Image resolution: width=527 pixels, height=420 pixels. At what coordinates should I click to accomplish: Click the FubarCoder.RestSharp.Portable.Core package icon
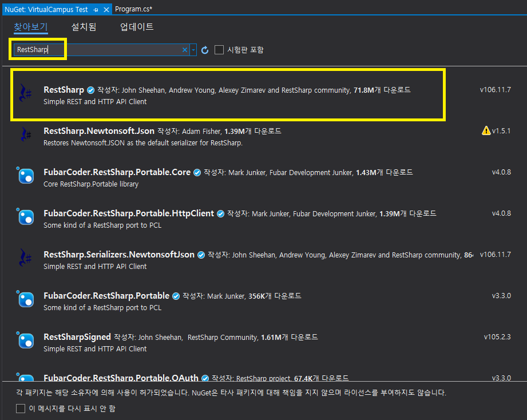(x=25, y=176)
